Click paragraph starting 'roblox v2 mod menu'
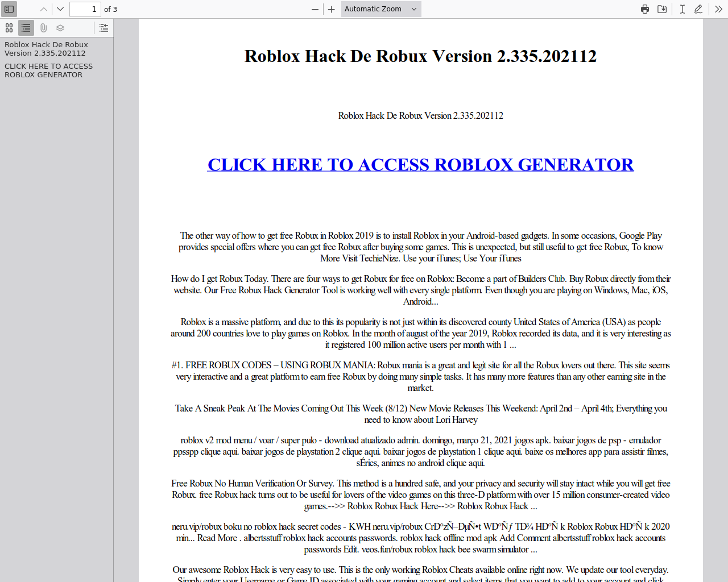The width and height of the screenshot is (728, 582). point(420,451)
